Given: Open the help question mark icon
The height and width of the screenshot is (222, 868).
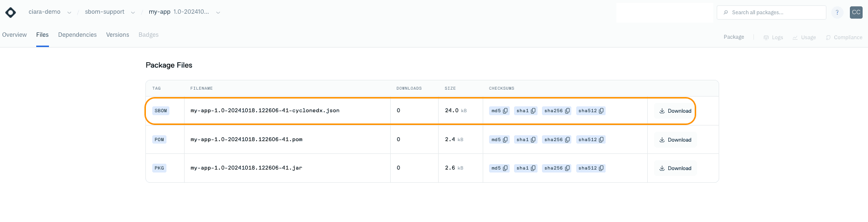Looking at the screenshot, I should (837, 13).
